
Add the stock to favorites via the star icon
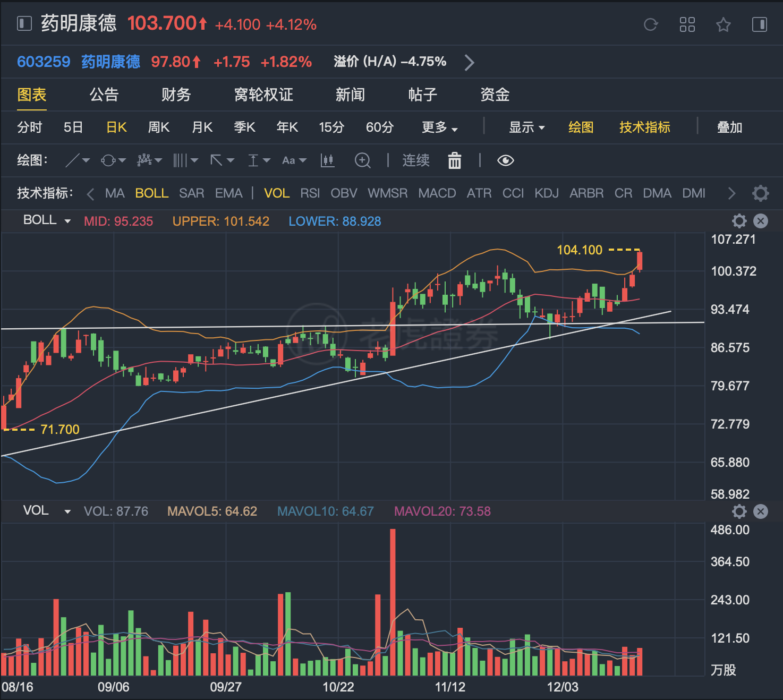coord(724,24)
